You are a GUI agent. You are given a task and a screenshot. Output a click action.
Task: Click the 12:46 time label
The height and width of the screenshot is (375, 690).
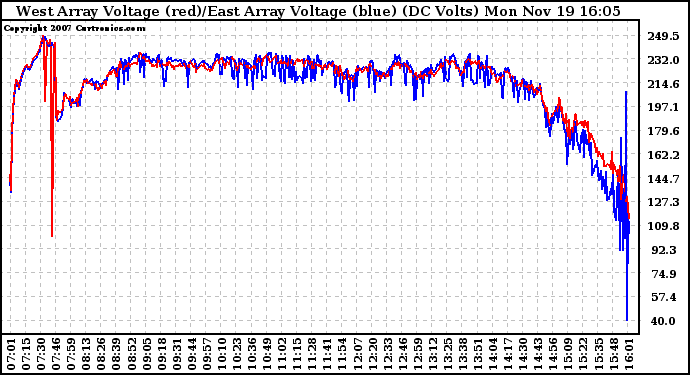point(402,354)
